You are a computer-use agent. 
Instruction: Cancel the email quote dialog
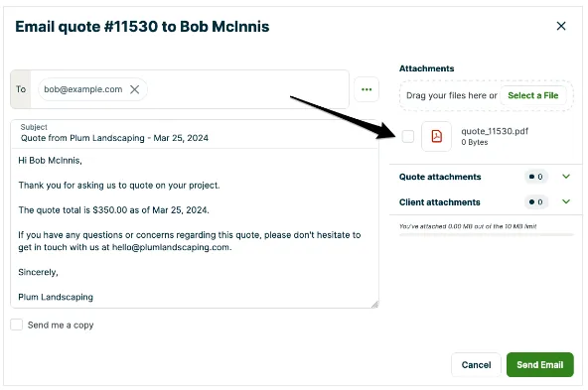(x=476, y=364)
